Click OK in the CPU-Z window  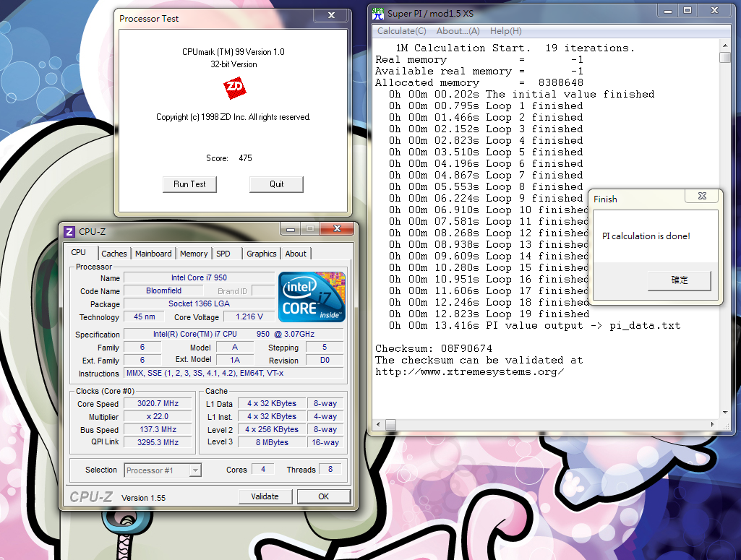(x=323, y=496)
